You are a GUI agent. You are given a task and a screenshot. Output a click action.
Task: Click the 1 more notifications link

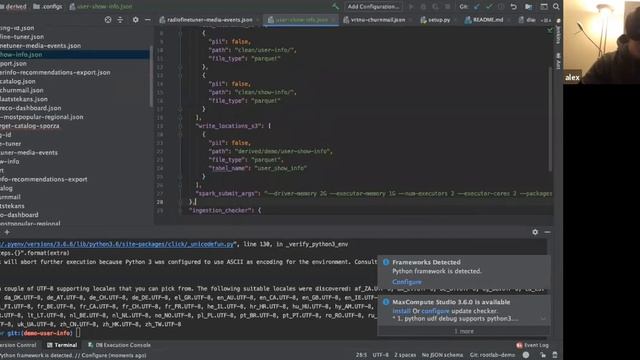[x=464, y=331]
